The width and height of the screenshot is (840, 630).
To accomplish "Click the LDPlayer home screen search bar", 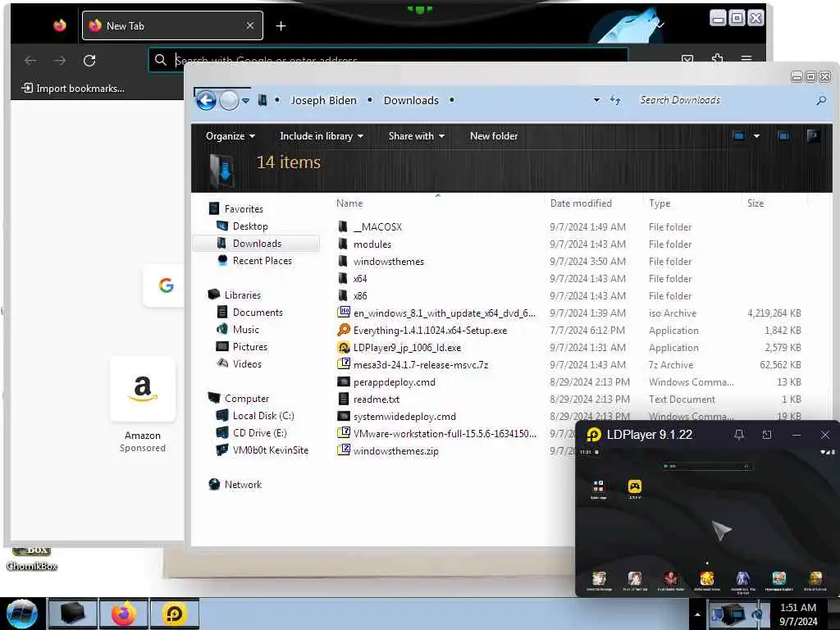I will point(706,467).
